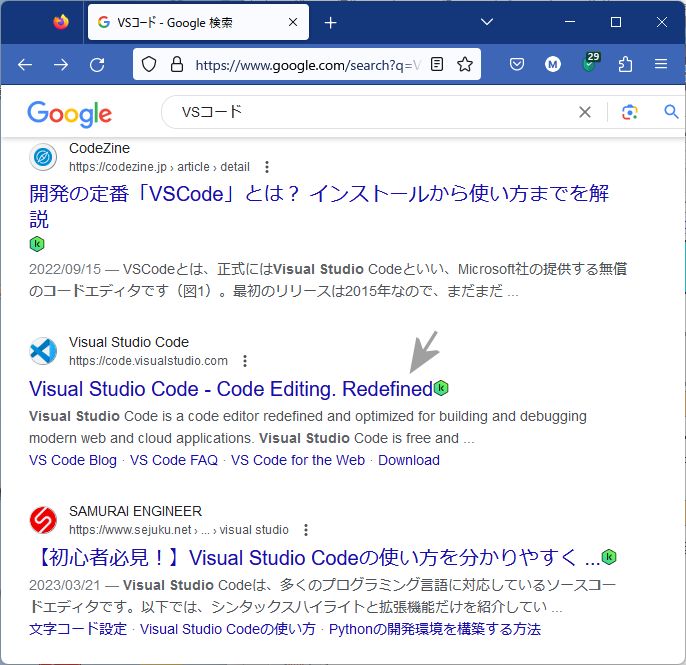The height and width of the screenshot is (665, 686).
Task: Click the SAMURAI ENGINEER site name
Action: coord(135,511)
